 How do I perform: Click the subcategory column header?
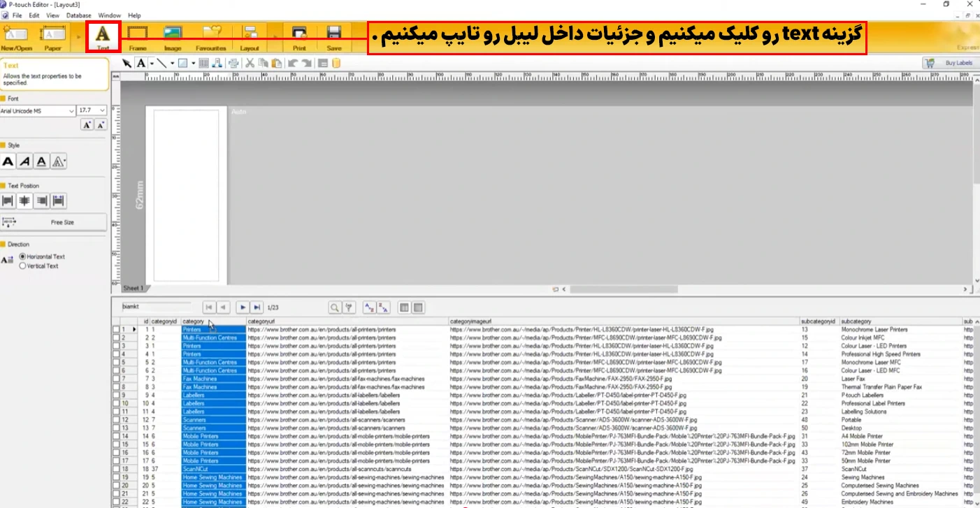point(900,321)
